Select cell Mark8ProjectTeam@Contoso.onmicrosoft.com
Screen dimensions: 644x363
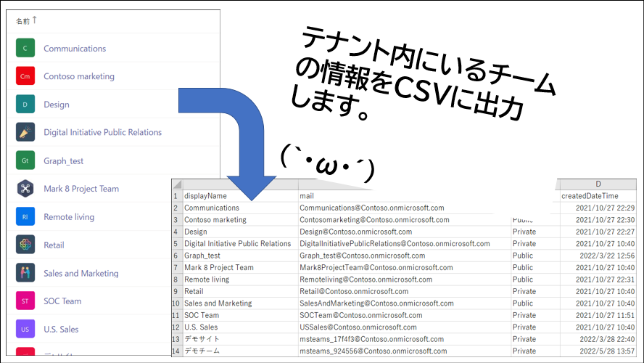(405, 268)
